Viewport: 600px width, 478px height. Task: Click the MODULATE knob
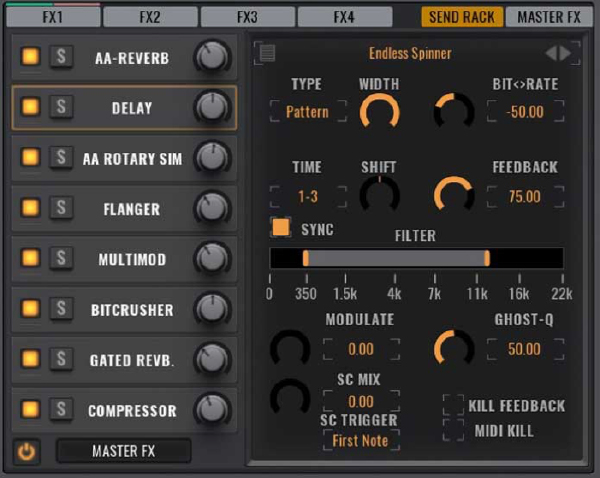click(x=290, y=349)
